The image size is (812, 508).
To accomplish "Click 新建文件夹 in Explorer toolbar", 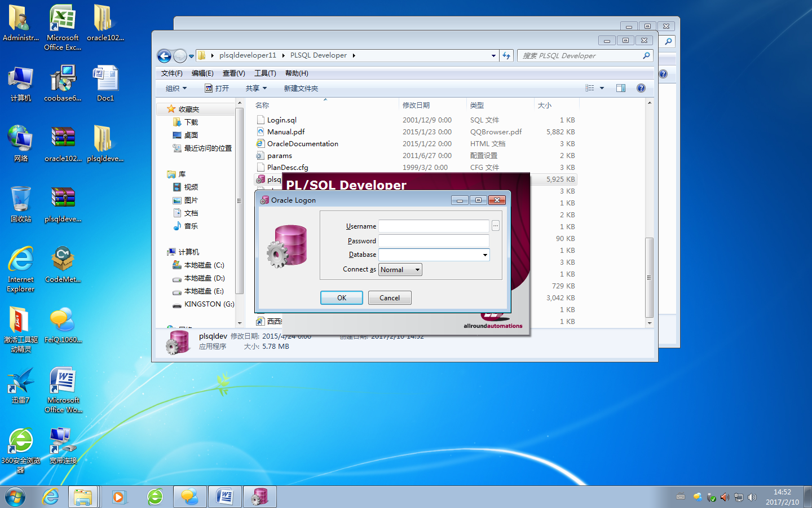I will pos(301,89).
